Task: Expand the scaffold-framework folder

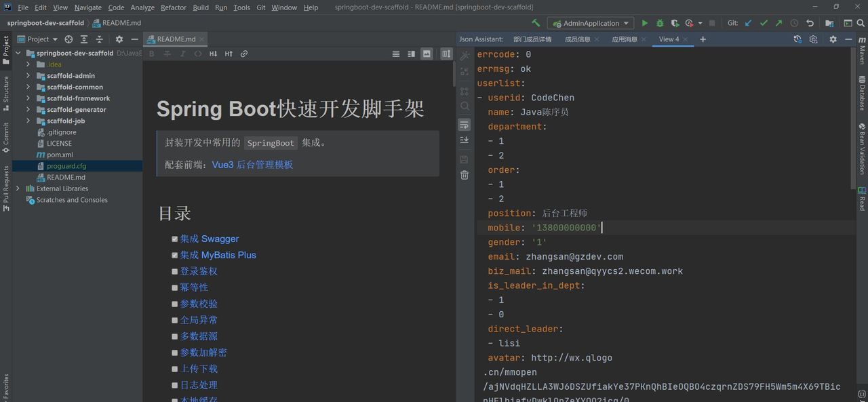Action: pos(28,98)
